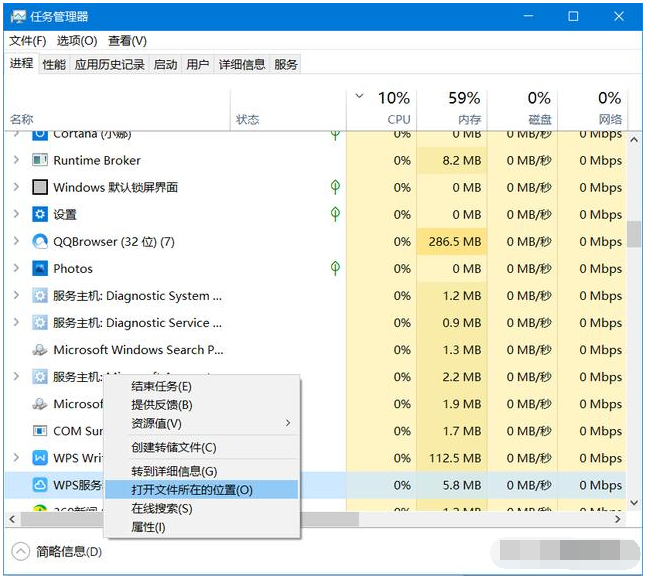Click the horizontal scrollbar right arrow
The height and width of the screenshot is (577, 645).
pyautogui.click(x=617, y=519)
